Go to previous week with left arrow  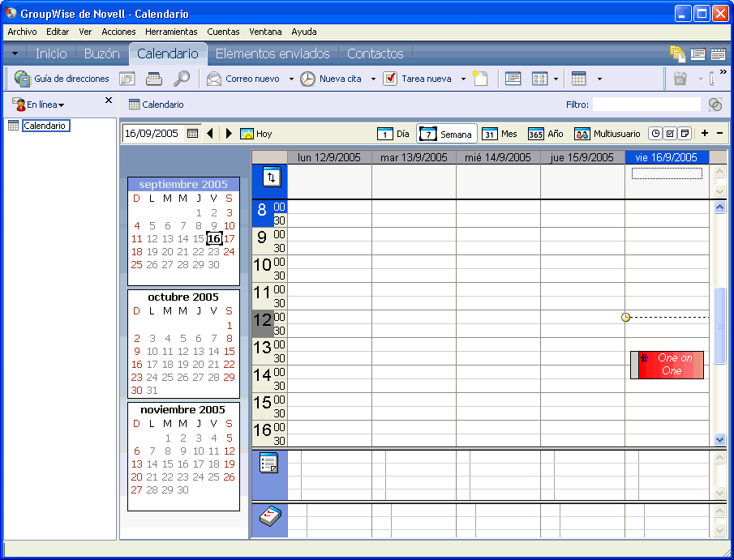coord(210,134)
